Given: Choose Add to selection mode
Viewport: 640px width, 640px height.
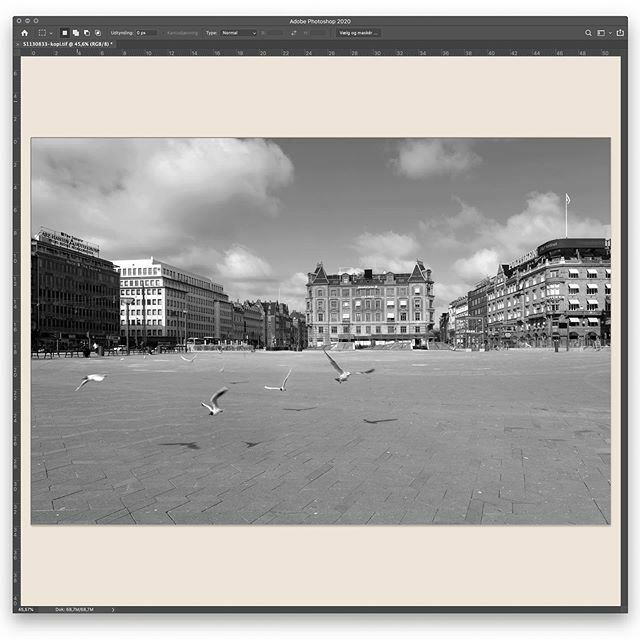Looking at the screenshot, I should [76, 33].
